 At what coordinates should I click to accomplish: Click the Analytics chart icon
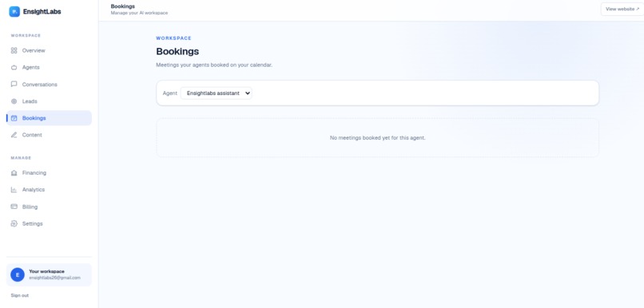14,190
